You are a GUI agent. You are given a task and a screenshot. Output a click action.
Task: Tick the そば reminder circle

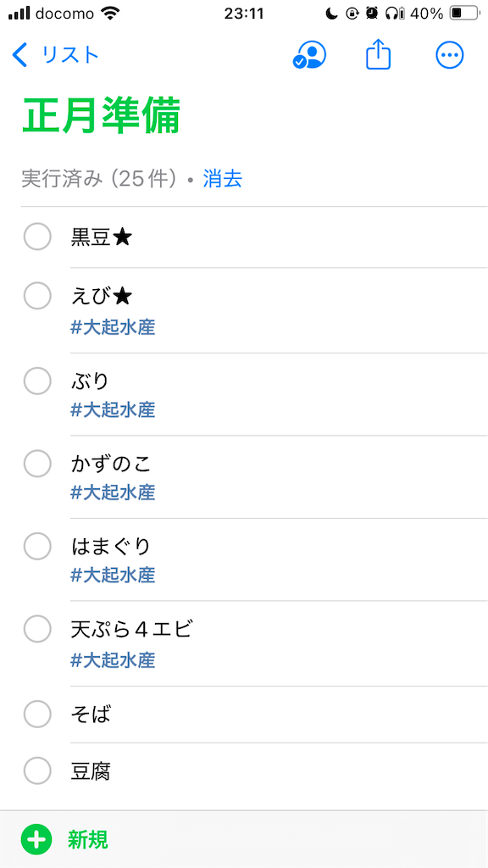click(37, 714)
